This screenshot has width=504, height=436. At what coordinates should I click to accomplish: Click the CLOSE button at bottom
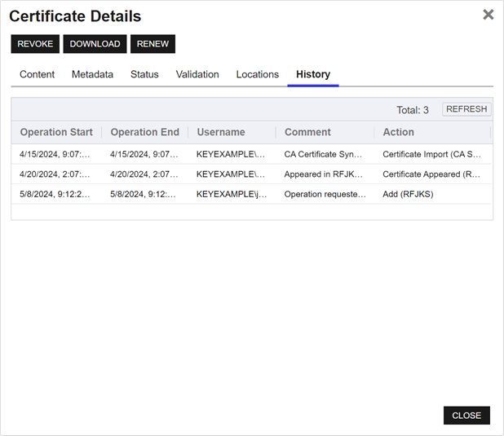coord(466,416)
